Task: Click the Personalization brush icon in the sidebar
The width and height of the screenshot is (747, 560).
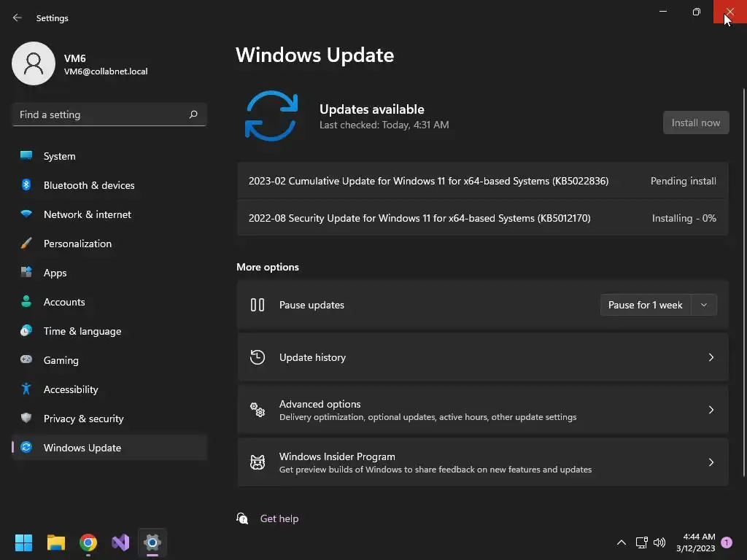Action: (x=26, y=244)
